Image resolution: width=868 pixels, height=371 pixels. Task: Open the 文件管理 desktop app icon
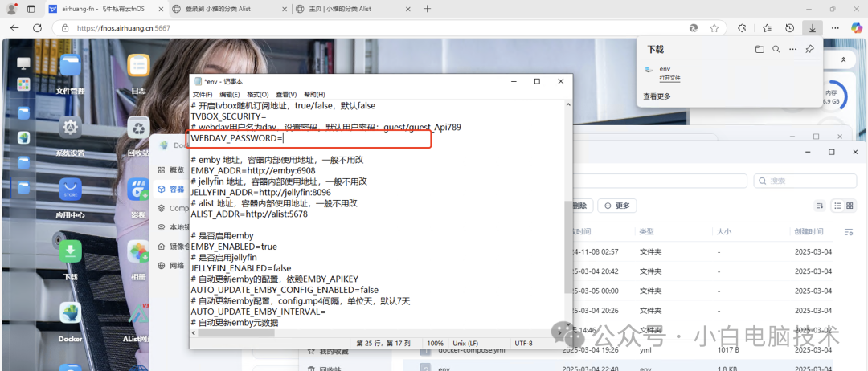(70, 65)
